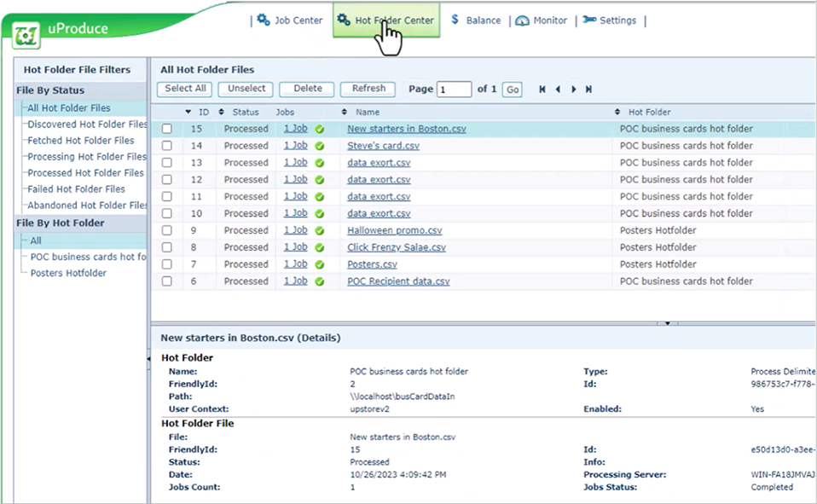Filter by Posters Hotfolder
817x504 pixels.
point(68,273)
